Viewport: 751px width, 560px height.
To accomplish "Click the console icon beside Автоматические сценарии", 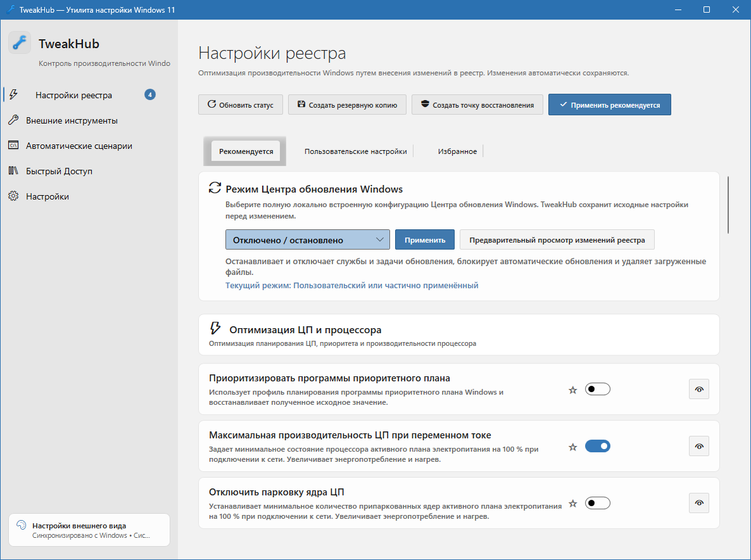I will coord(13,145).
